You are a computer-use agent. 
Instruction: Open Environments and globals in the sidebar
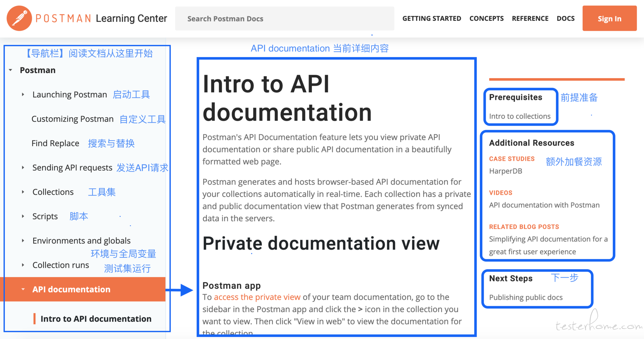click(x=82, y=241)
